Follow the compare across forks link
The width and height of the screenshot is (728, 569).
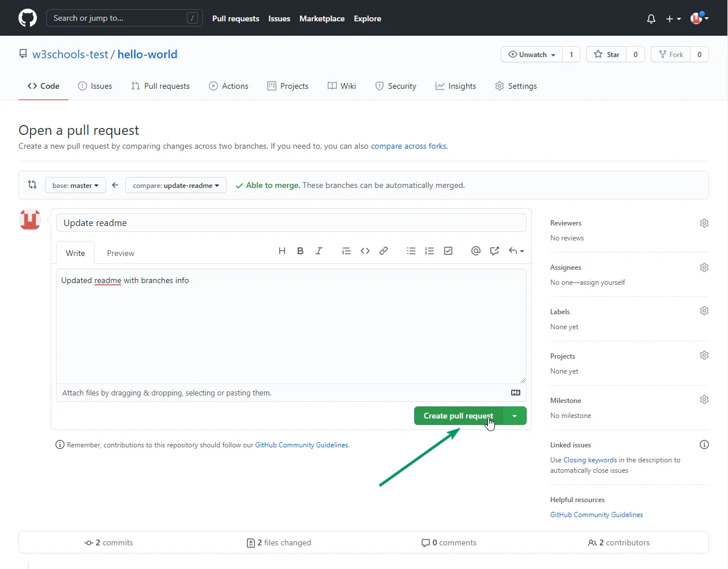408,146
